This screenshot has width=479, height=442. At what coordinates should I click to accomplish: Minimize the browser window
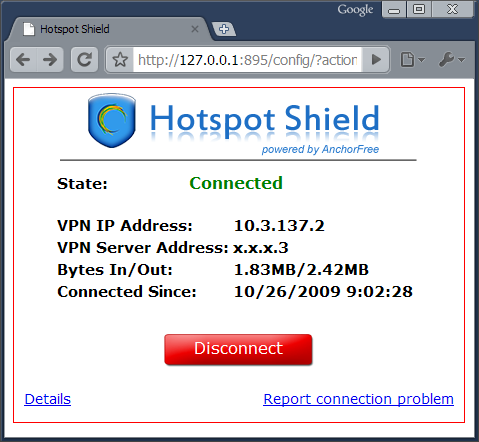(x=394, y=10)
